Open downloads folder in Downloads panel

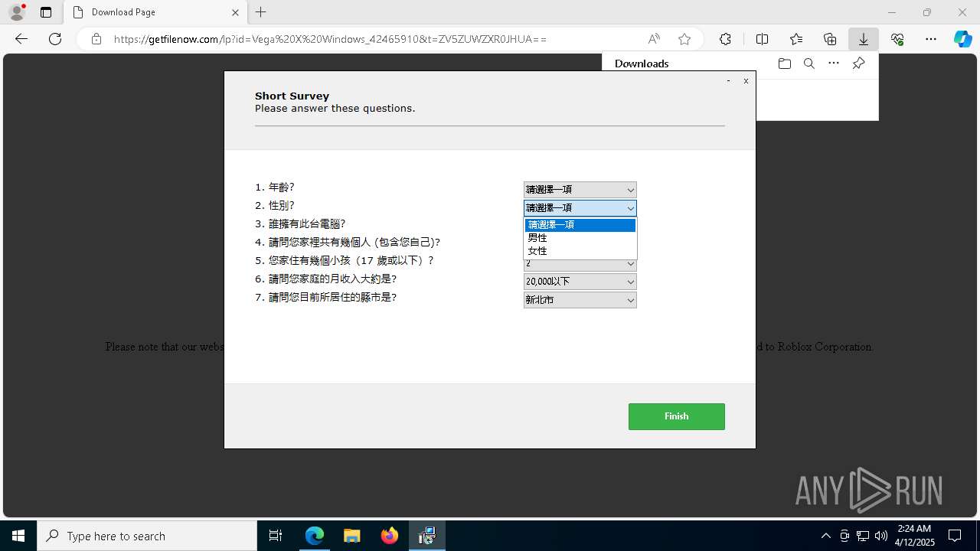(784, 64)
